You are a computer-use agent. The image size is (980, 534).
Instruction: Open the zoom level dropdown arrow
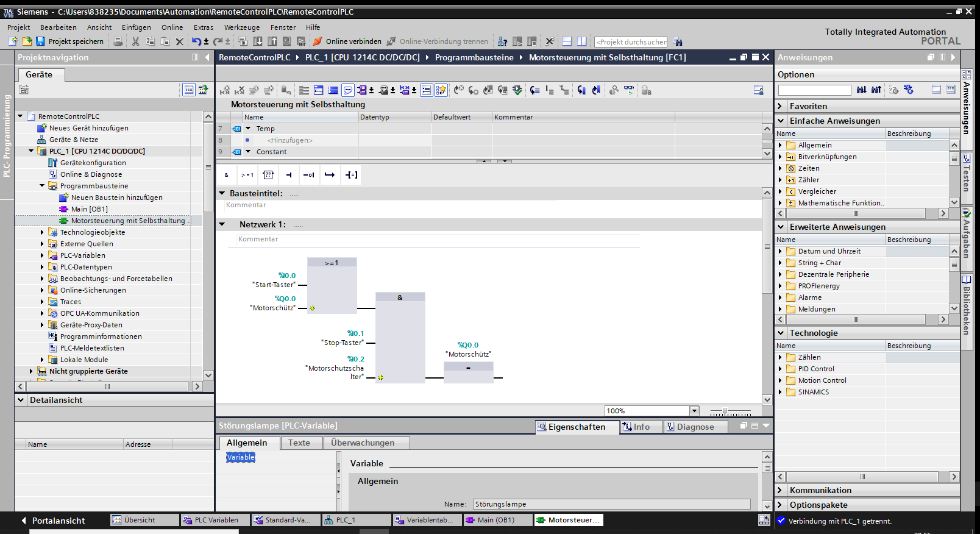694,411
